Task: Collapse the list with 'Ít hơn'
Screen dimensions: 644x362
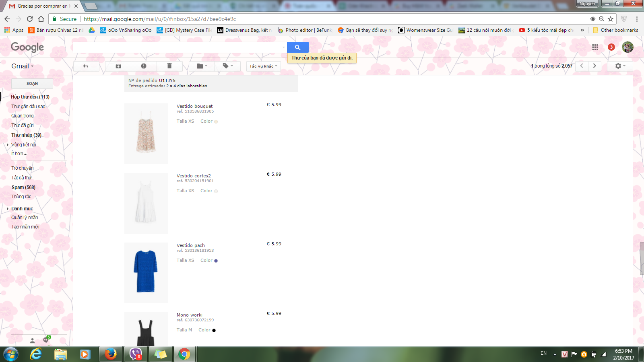Action: [19, 154]
